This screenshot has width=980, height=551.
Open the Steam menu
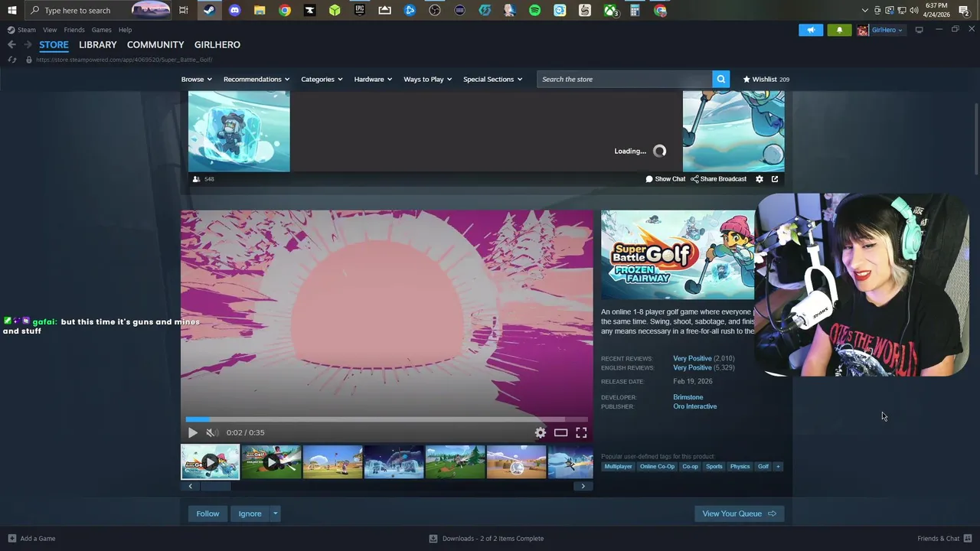21,30
